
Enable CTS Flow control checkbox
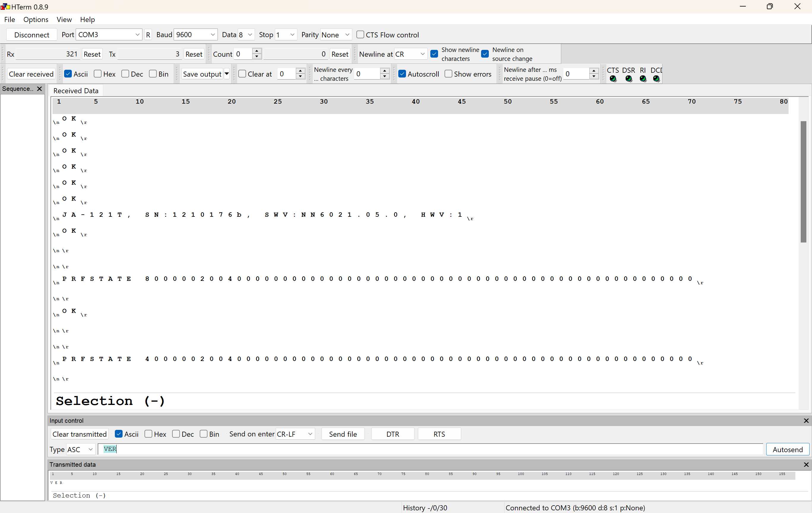[x=360, y=34]
